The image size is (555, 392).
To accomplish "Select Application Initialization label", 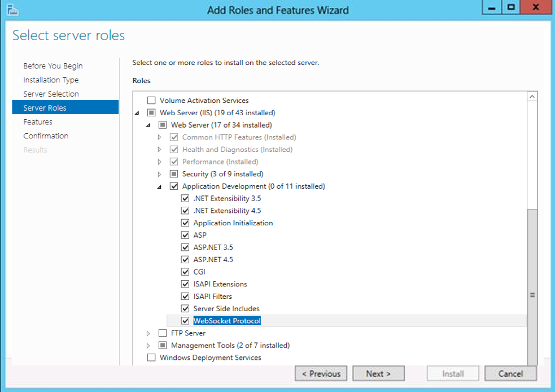I will point(233,223).
